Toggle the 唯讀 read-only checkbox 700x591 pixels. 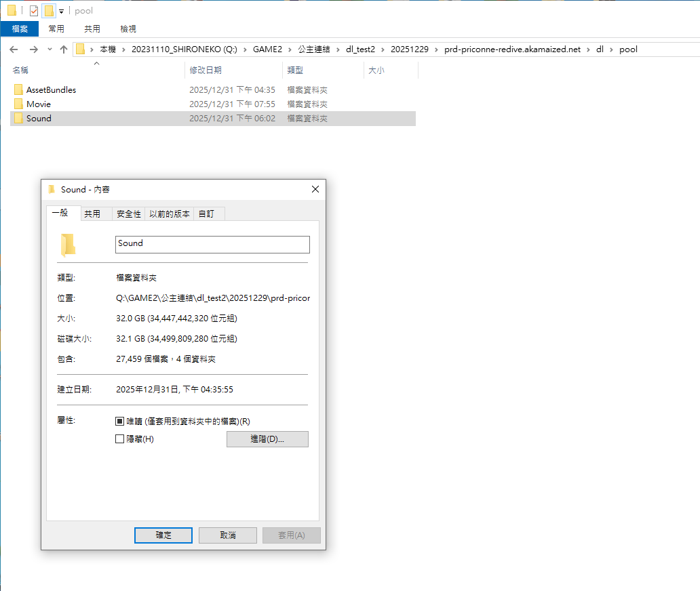click(120, 421)
